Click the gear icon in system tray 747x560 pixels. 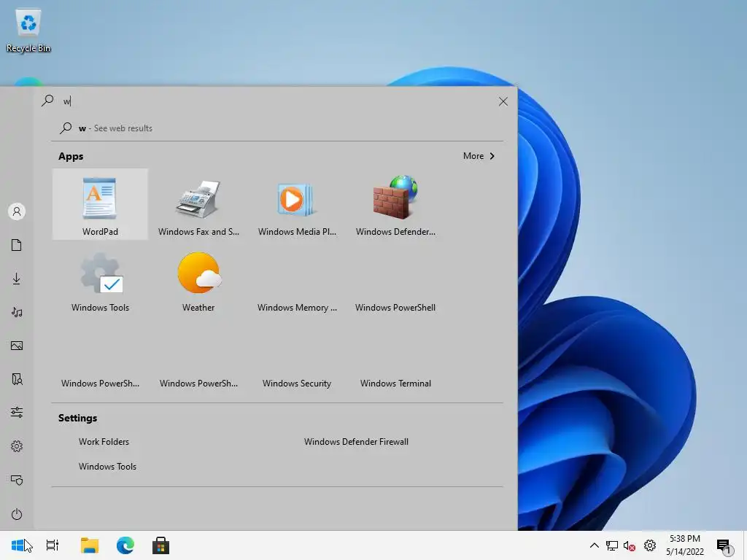(x=650, y=545)
